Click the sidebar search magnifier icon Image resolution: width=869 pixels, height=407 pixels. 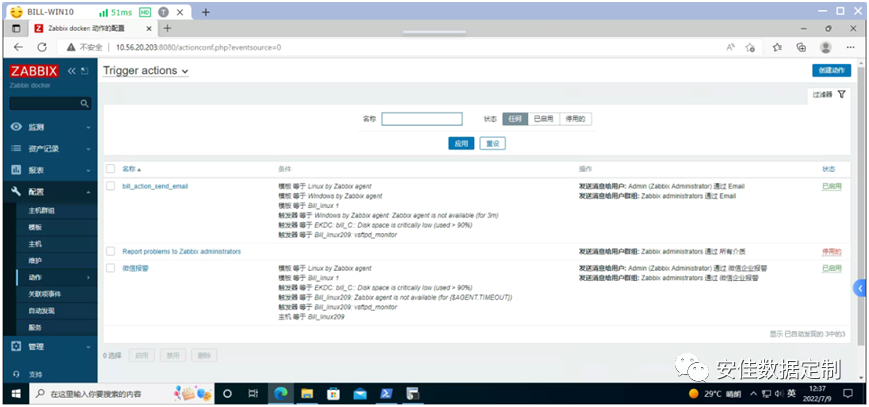tap(84, 104)
